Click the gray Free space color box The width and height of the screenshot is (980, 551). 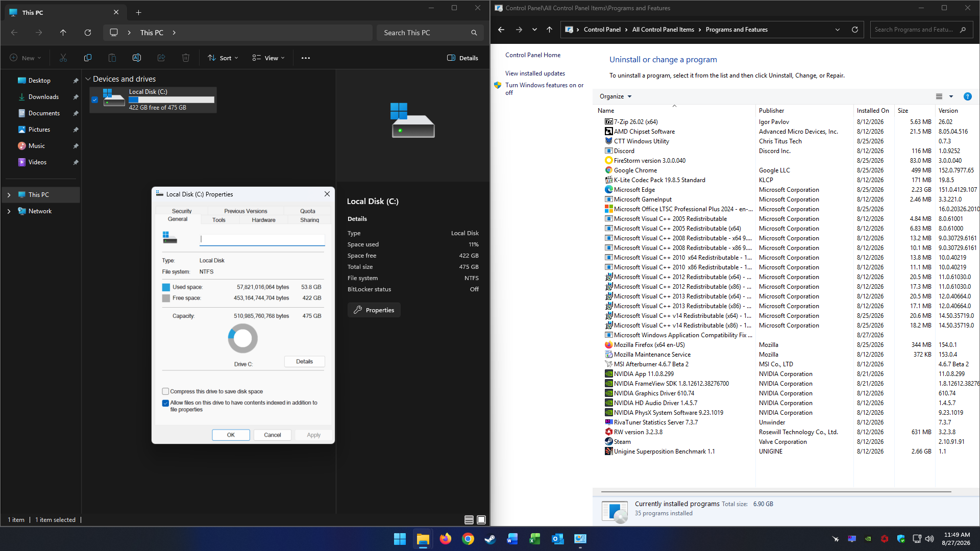tap(166, 298)
